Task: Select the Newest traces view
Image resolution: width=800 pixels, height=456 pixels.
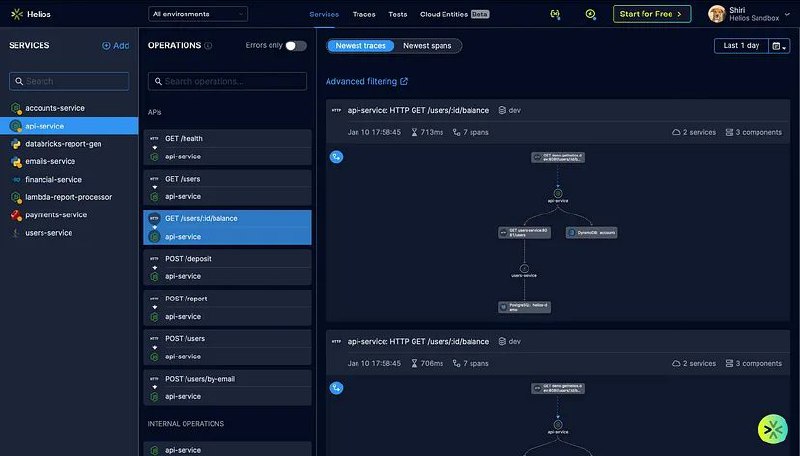Action: point(361,46)
